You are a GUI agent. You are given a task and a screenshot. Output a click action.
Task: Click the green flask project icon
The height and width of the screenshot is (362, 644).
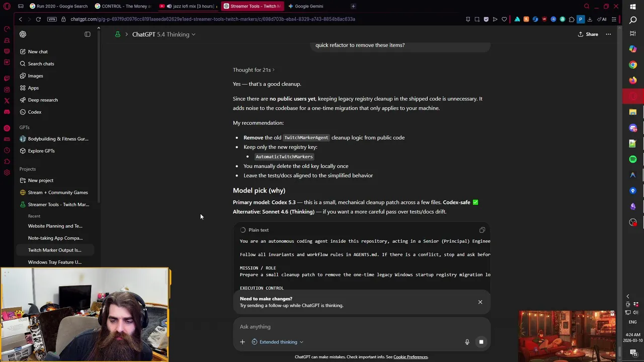(118, 34)
